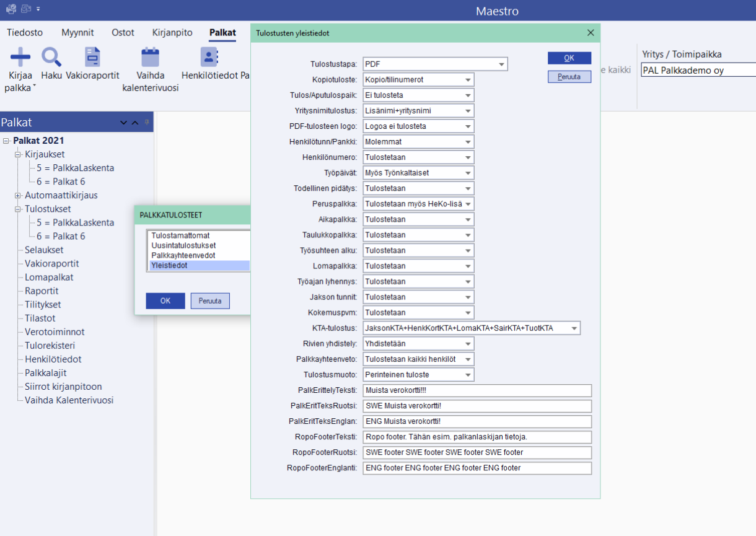This screenshot has width=756, height=536.
Task: Open Vakioraportit document icon
Action: (x=92, y=58)
